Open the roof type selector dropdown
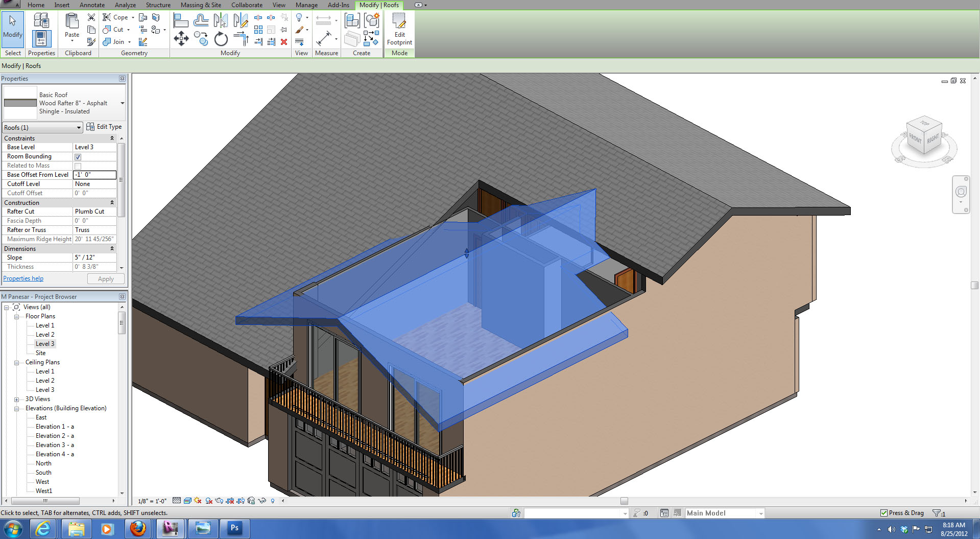The width and height of the screenshot is (980, 539). pyautogui.click(x=122, y=103)
